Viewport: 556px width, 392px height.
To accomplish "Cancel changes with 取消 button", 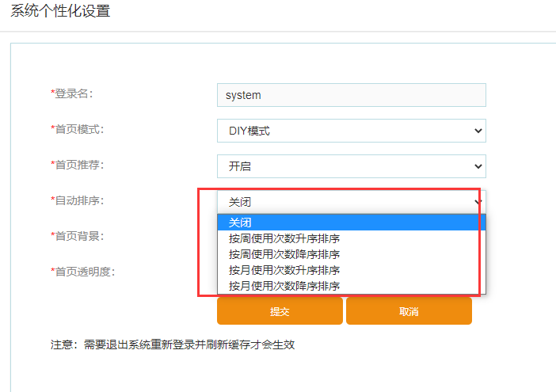I will (409, 311).
